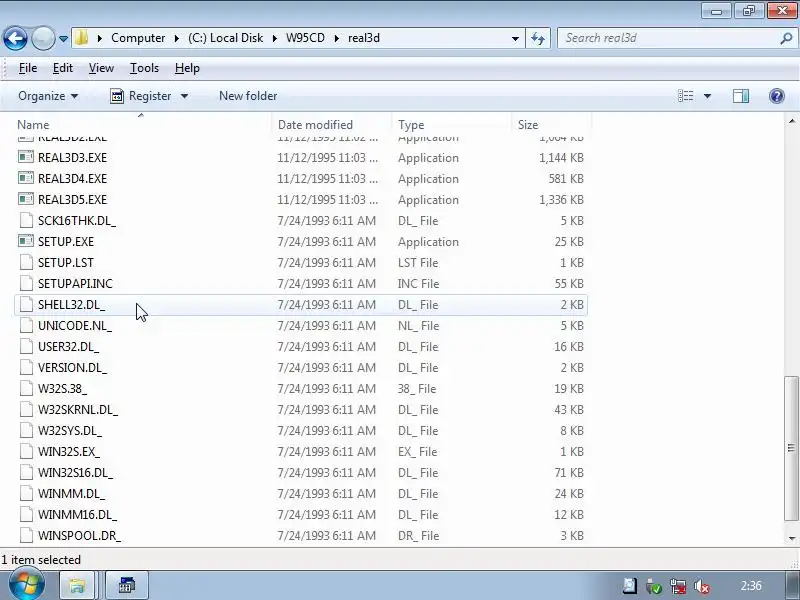Select REAL3D5.EXE application icon
Image resolution: width=800 pixels, height=600 pixels.
point(26,199)
